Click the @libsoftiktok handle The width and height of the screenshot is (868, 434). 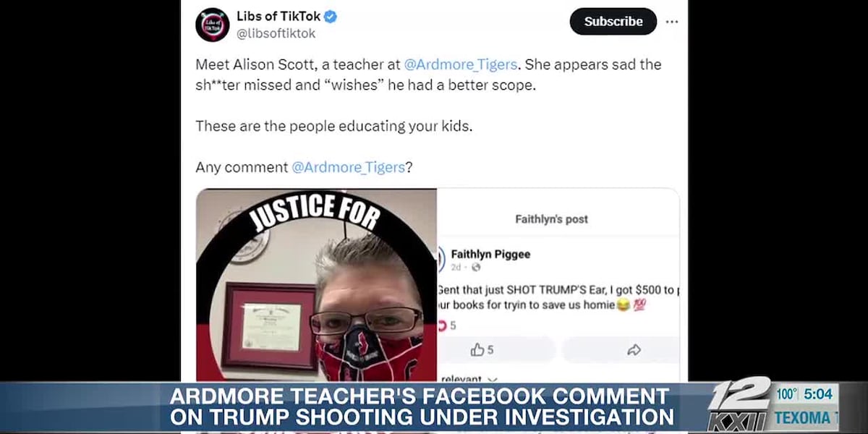pyautogui.click(x=276, y=33)
